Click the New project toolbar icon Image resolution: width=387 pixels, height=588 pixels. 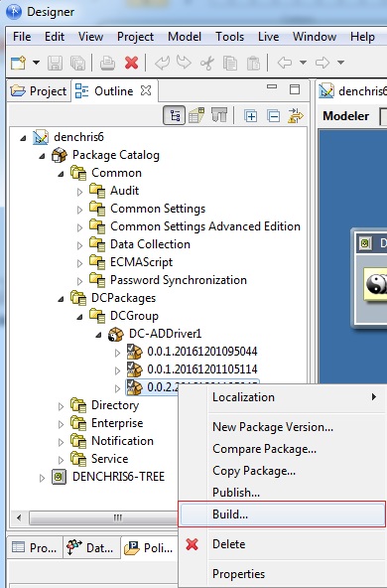(x=18, y=63)
